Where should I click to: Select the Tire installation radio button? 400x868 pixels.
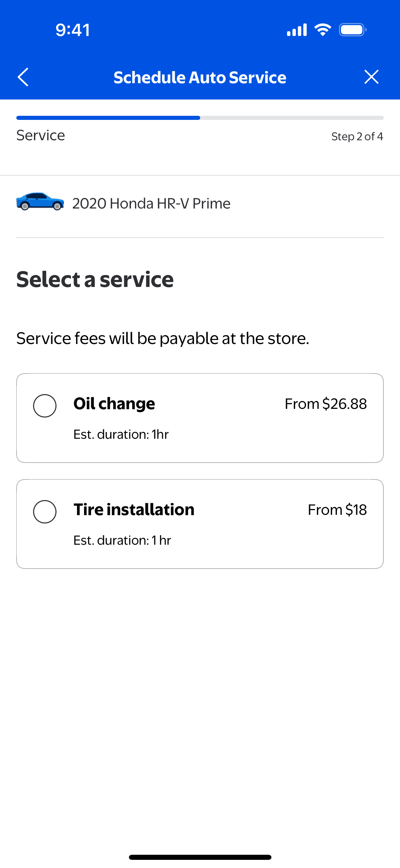point(45,511)
